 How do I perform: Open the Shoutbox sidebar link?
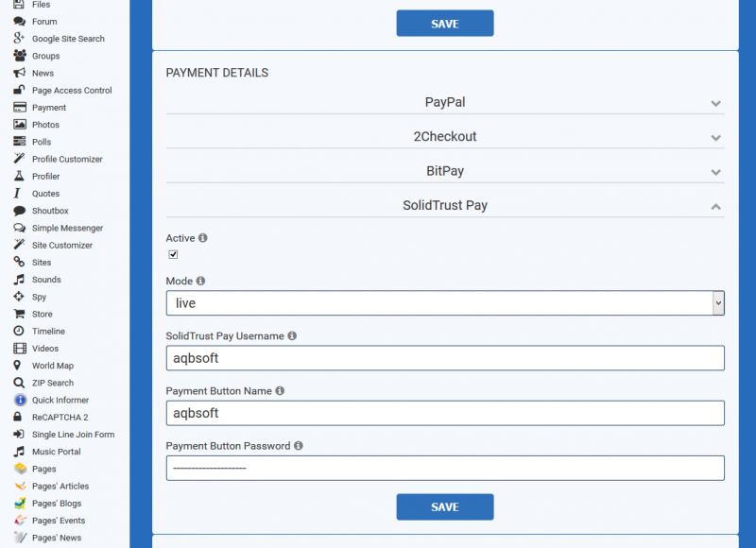50,211
